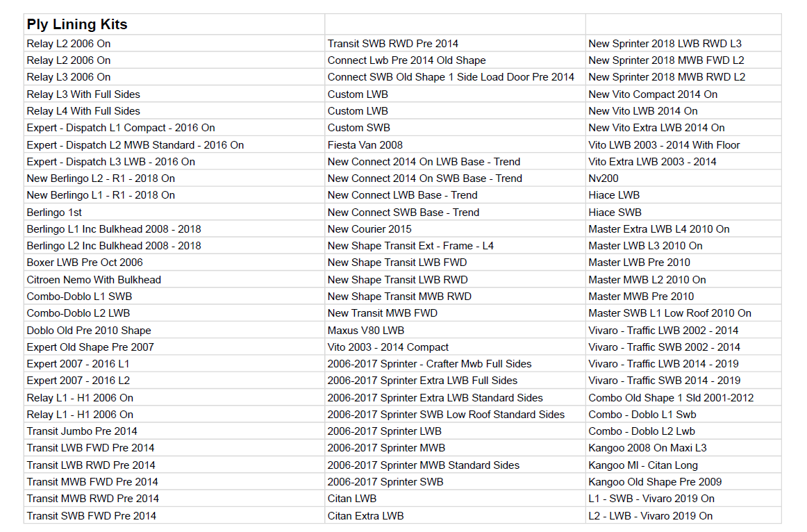Viewport: 807px width, 532px height.
Task: Select the Berlingo 1st cell
Action: [x=54, y=213]
